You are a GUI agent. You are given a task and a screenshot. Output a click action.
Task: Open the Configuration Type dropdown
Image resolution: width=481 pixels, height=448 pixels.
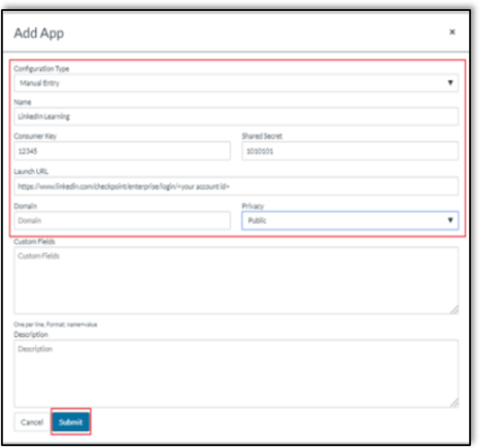click(x=236, y=83)
